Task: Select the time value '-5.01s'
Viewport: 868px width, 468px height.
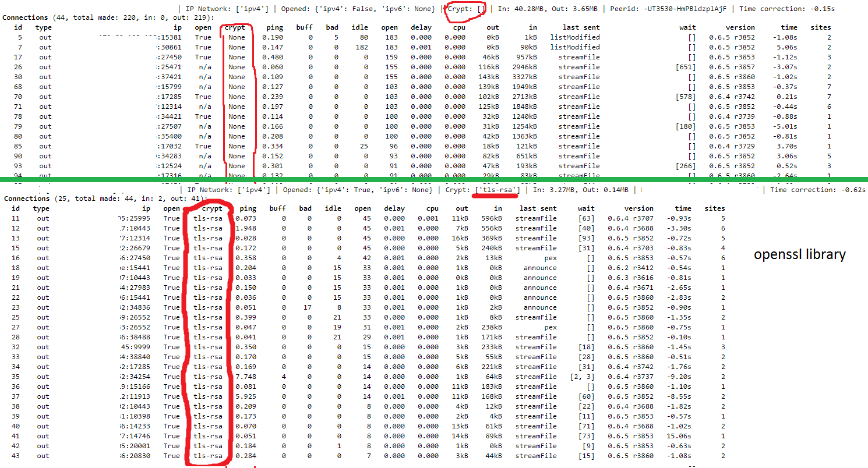Action: pyautogui.click(x=784, y=126)
